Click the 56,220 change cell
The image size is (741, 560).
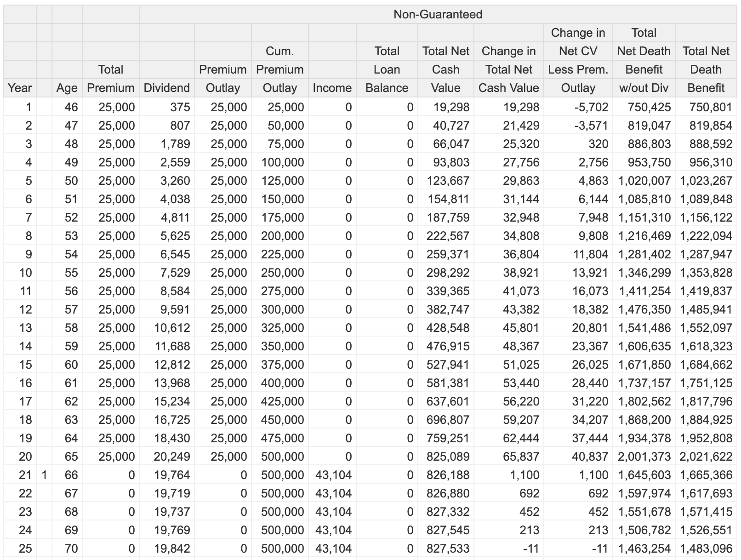click(x=509, y=401)
